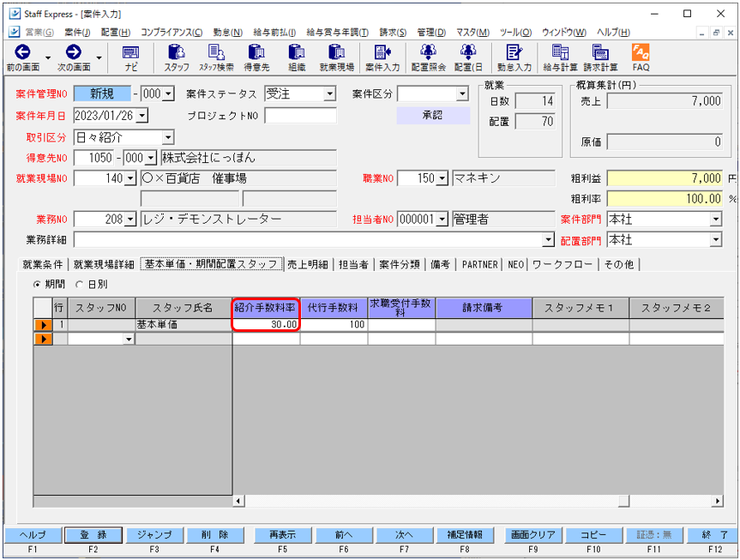The height and width of the screenshot is (560, 740).
Task: Open the 案件年月日 date dropdown
Action: tap(142, 116)
